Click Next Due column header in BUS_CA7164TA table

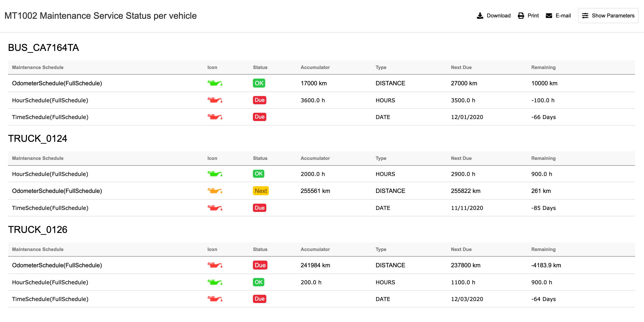point(461,67)
